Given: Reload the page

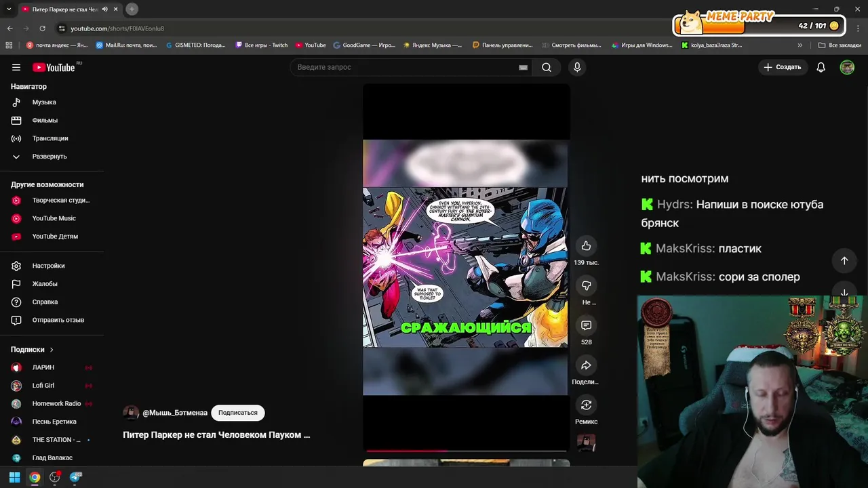Looking at the screenshot, I should [42, 28].
